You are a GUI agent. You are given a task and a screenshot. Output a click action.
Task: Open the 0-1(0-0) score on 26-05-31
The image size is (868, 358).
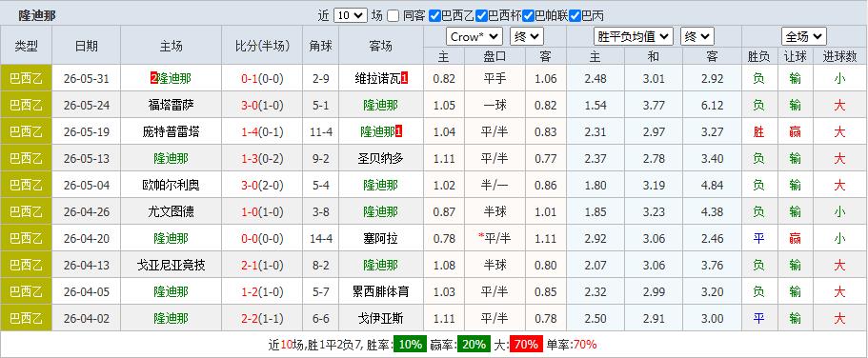(262, 79)
